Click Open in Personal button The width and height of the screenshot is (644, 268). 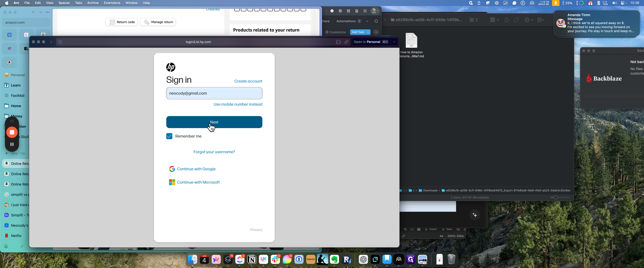pyautogui.click(x=371, y=42)
